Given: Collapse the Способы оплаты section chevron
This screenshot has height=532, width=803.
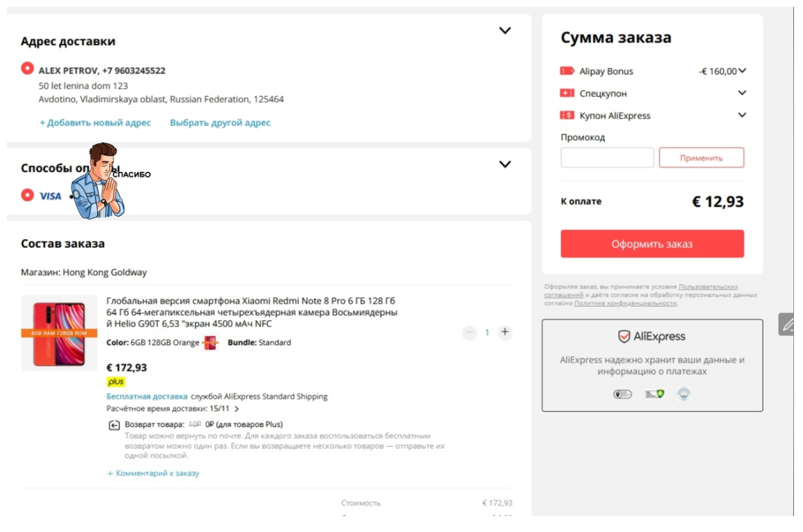Looking at the screenshot, I should [505, 164].
